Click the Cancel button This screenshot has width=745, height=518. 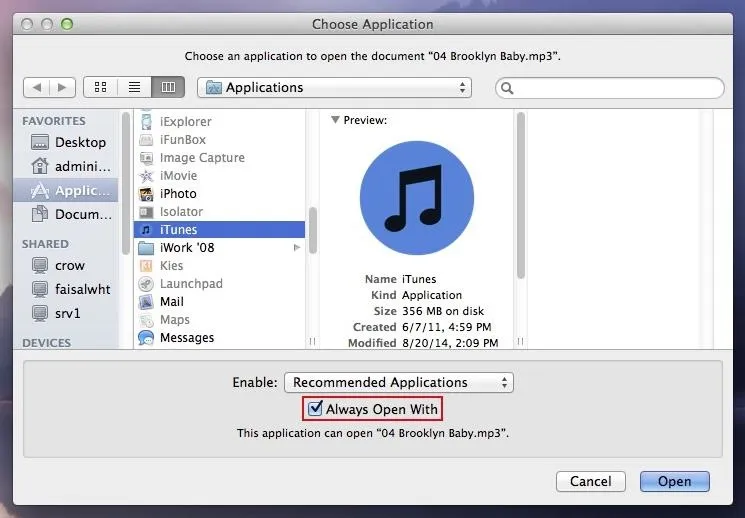tap(591, 481)
